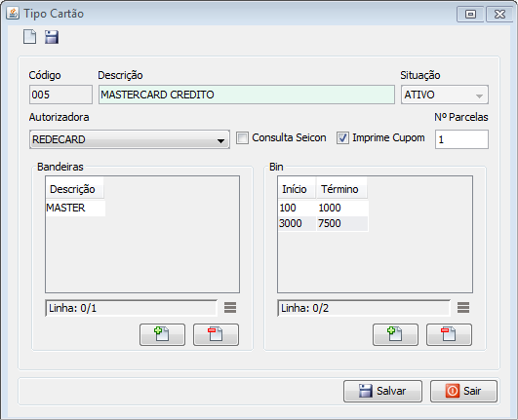
Task: Uncheck the Imprime Cupom checkbox
Action: pos(342,138)
